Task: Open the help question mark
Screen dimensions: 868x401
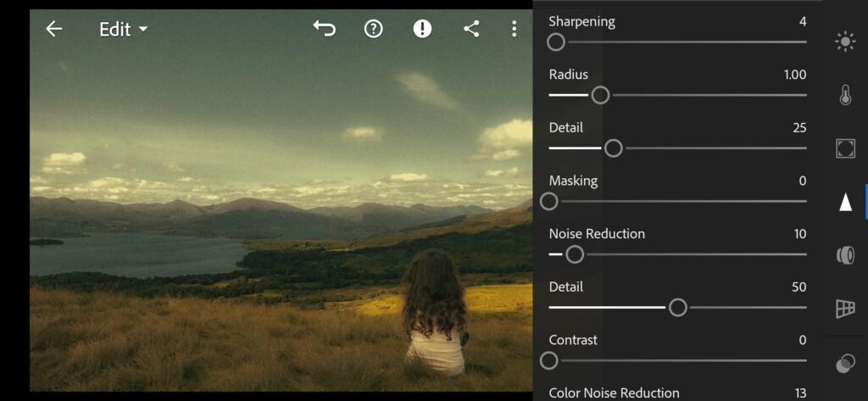Action: [x=374, y=29]
